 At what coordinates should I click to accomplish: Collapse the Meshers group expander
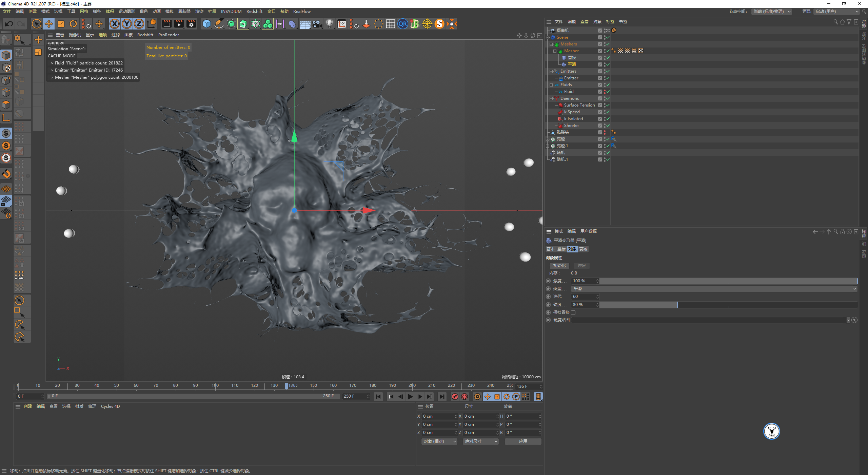click(551, 44)
